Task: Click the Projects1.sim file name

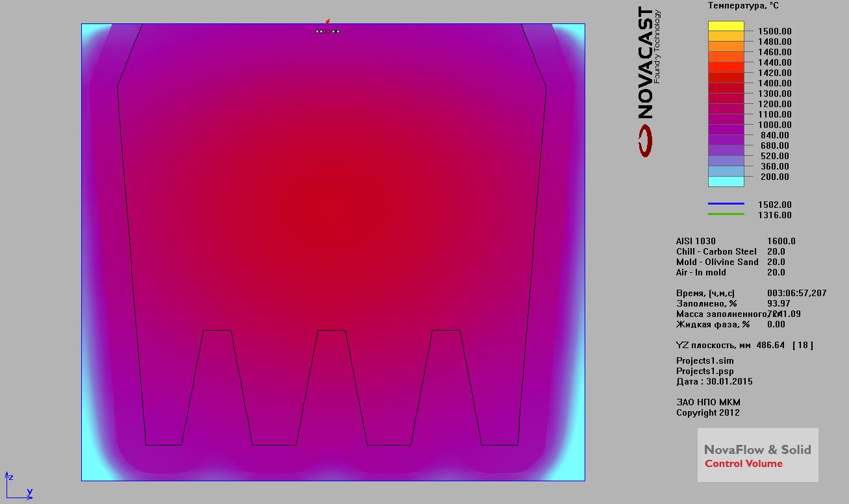Action: pos(705,360)
